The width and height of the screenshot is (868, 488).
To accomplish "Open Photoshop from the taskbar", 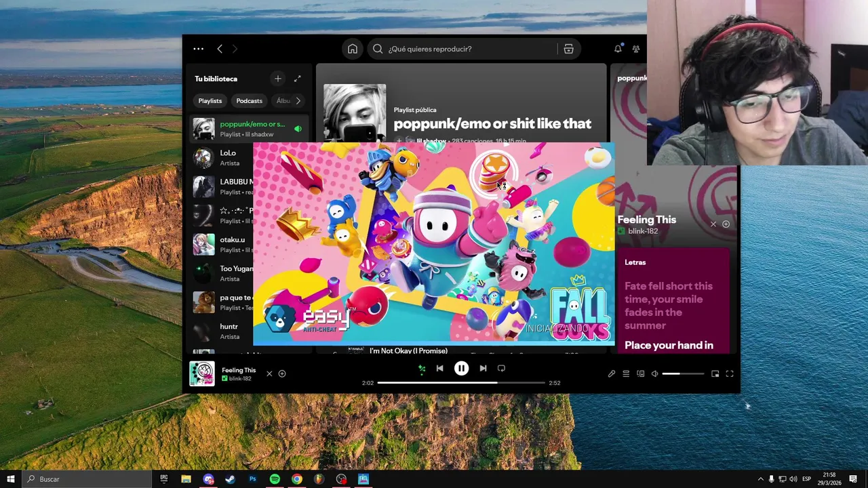I will point(252,479).
